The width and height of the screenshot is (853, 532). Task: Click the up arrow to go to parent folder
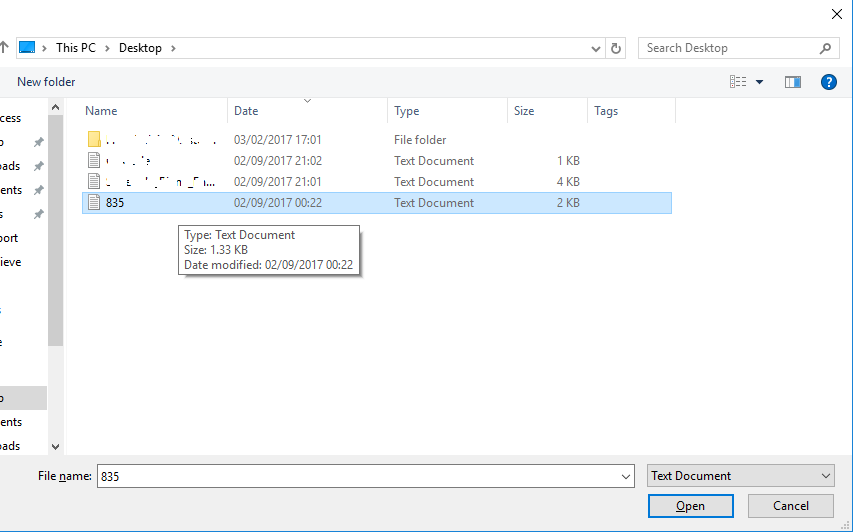[4, 47]
